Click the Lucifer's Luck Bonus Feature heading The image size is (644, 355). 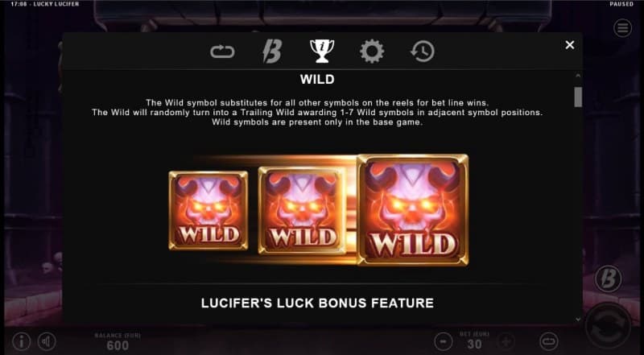tap(317, 303)
